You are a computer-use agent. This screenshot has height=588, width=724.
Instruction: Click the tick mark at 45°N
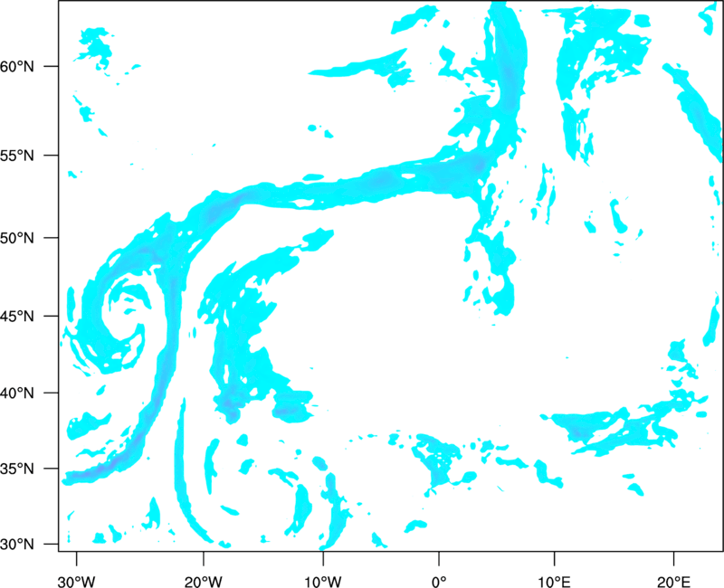point(52,316)
